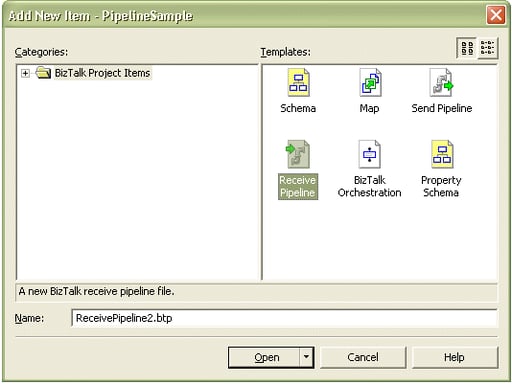
Task: Select the Receive Pipeline template icon
Action: click(x=298, y=154)
